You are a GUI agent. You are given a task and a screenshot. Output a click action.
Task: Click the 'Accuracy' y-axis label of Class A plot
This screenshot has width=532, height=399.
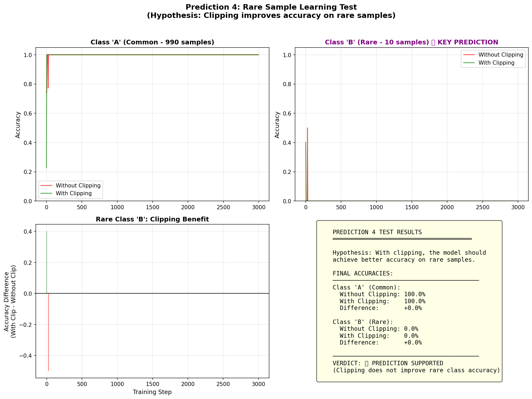[18, 125]
